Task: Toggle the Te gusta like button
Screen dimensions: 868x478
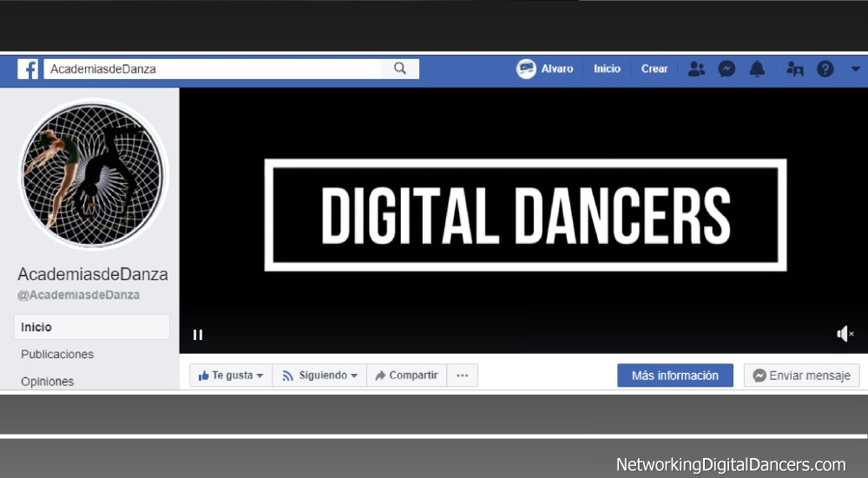Action: tap(230, 376)
